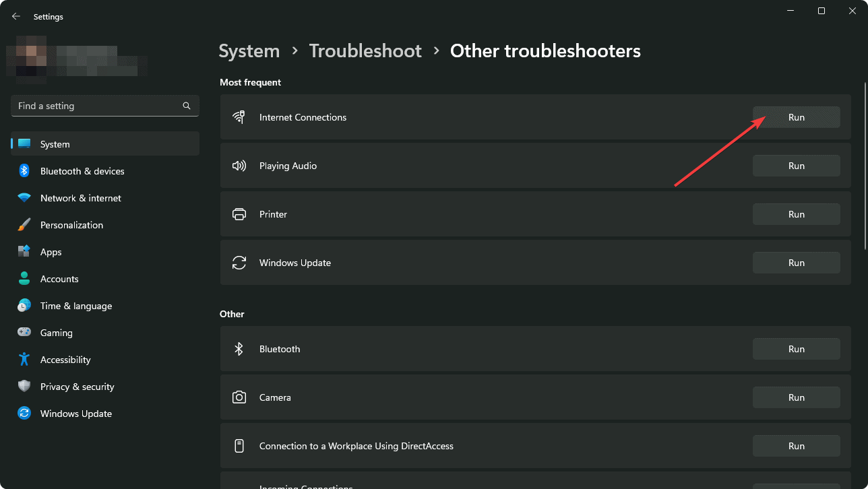Select Time & language in the sidebar
This screenshot has width=868, height=489.
click(75, 305)
